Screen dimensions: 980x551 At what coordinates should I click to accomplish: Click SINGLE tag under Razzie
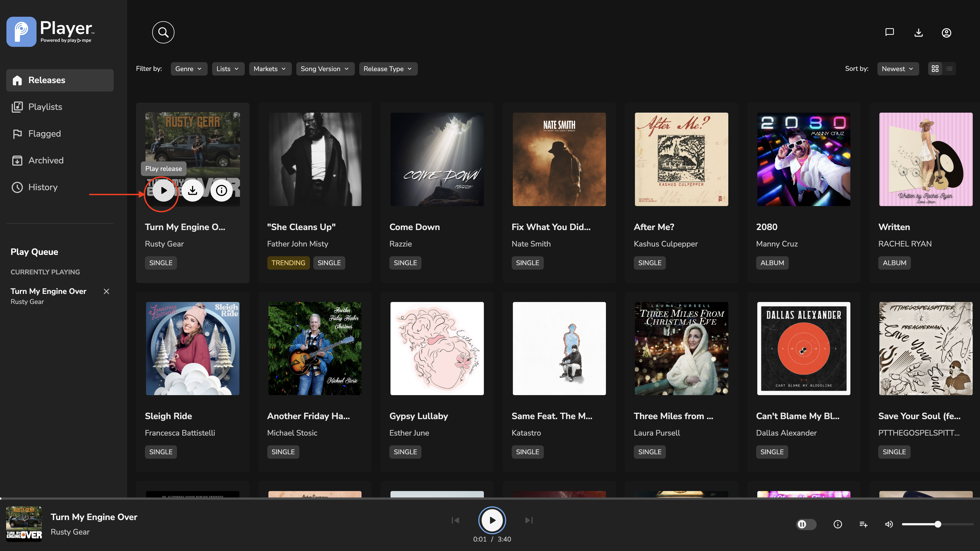tap(405, 263)
